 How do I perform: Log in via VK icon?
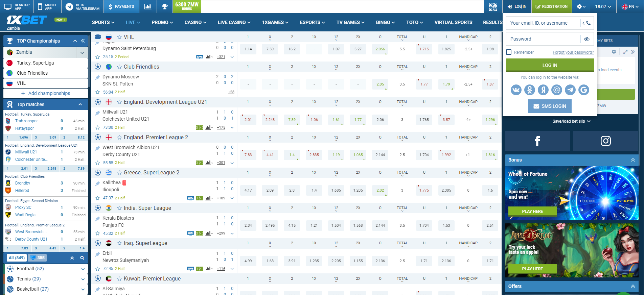[516, 90]
